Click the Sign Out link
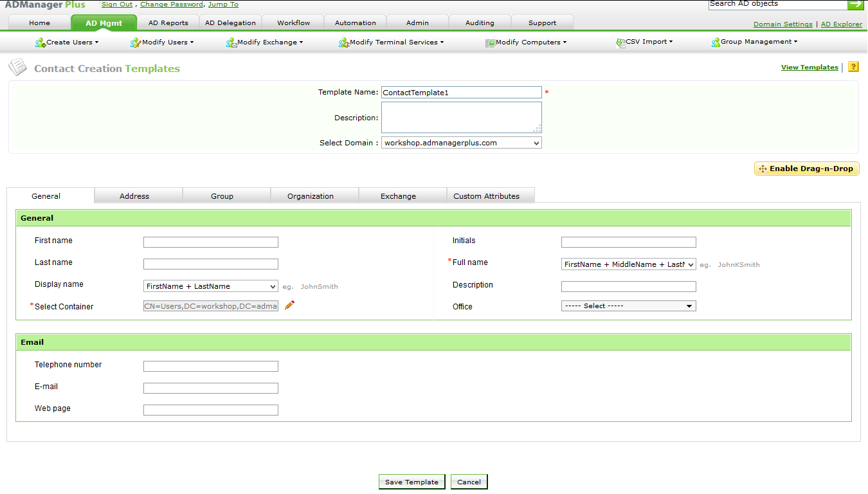The image size is (868, 494). (x=117, y=5)
